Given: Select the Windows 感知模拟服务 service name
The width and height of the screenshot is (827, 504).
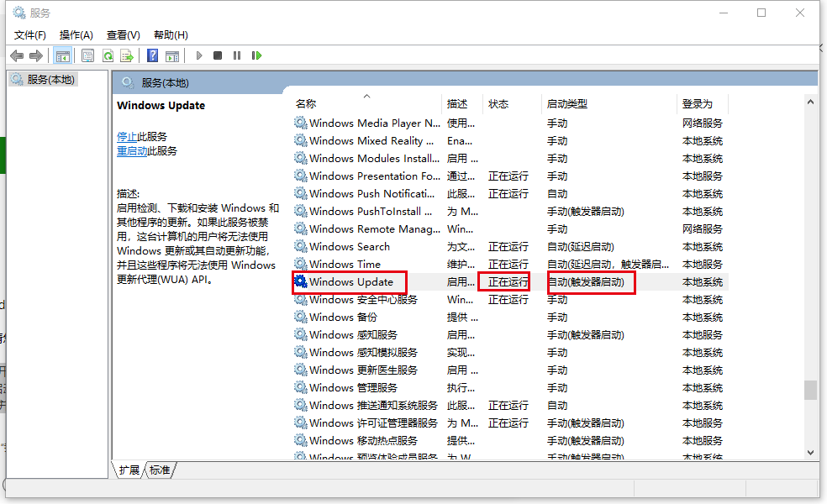Looking at the screenshot, I should point(363,353).
